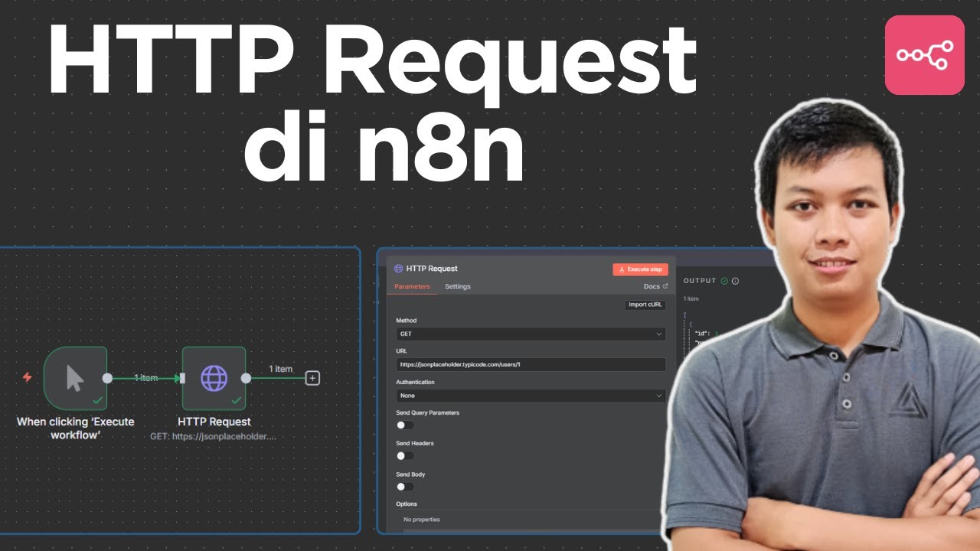Open the Method dropdown showing GET
The image size is (980, 551).
tap(531, 334)
